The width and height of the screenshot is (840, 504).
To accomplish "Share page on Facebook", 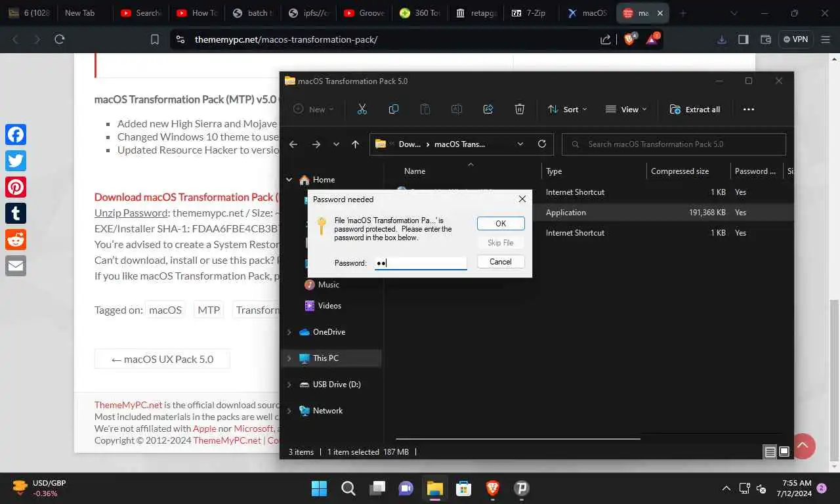I will click(16, 135).
